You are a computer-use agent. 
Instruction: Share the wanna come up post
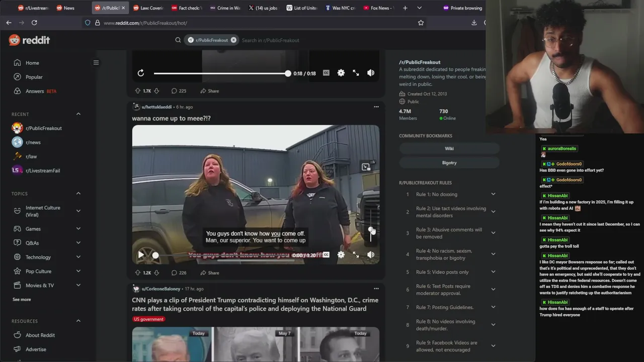209,273
